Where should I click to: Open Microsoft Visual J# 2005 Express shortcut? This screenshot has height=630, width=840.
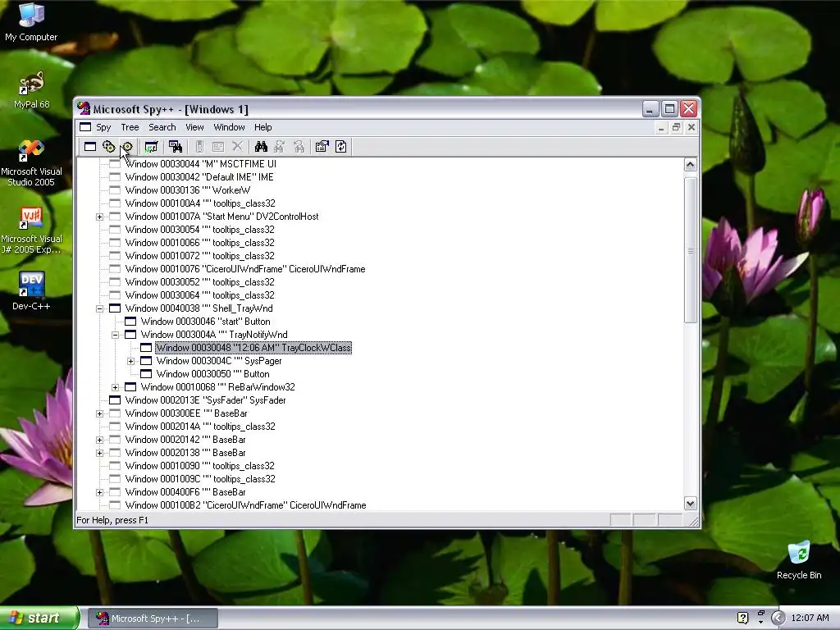click(31, 231)
